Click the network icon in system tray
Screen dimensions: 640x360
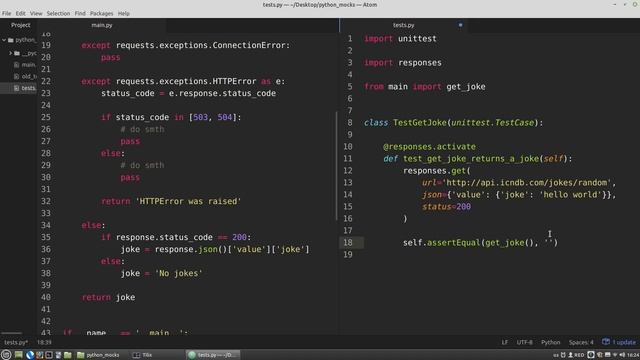click(615, 355)
